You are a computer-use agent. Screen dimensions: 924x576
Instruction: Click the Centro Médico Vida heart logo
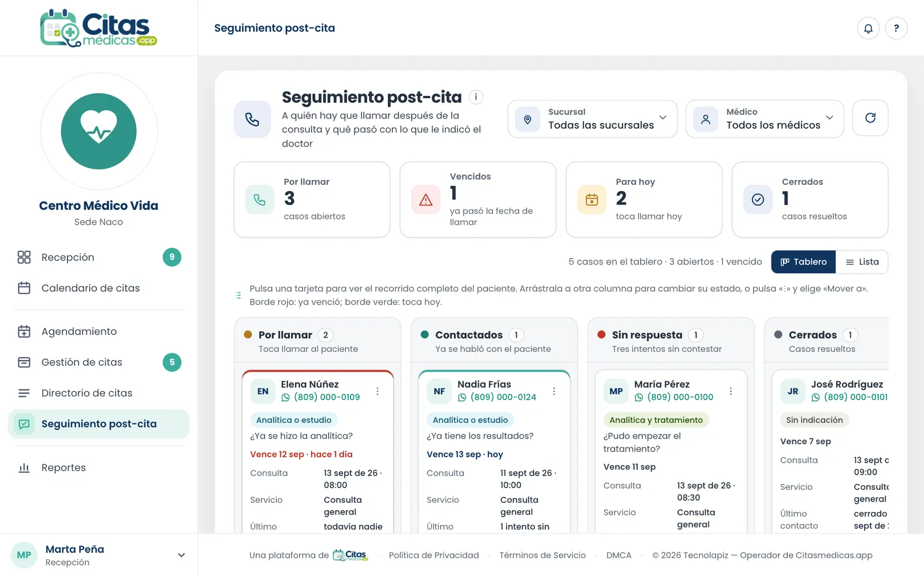coord(99,131)
